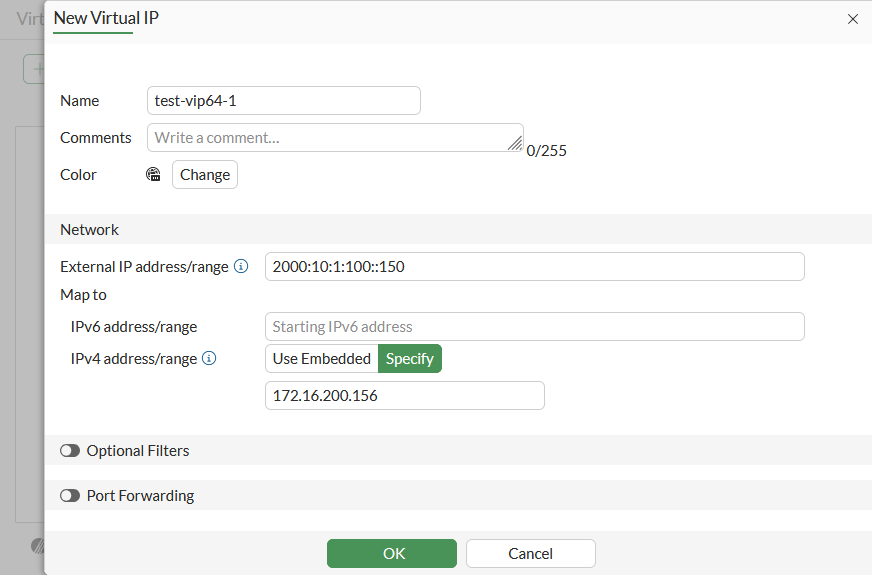Click info icon beside External IP address/range

pos(241,267)
